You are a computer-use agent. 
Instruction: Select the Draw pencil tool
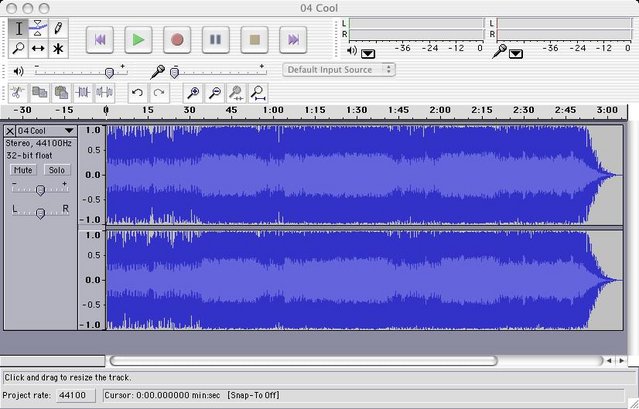pos(58,28)
